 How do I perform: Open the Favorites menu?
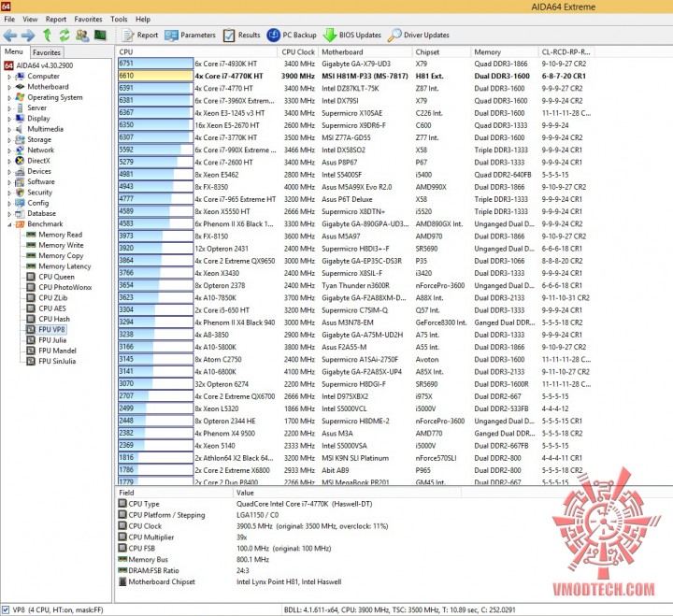coord(88,20)
